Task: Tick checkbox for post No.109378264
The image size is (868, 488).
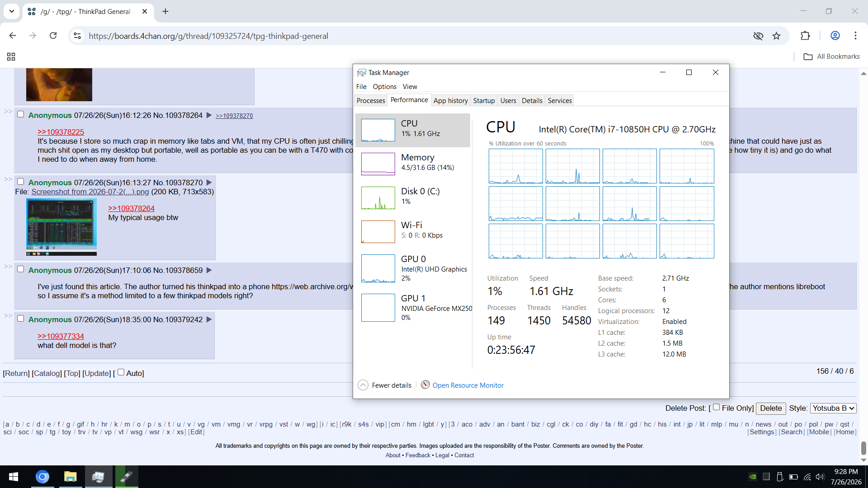Action: tap(20, 114)
